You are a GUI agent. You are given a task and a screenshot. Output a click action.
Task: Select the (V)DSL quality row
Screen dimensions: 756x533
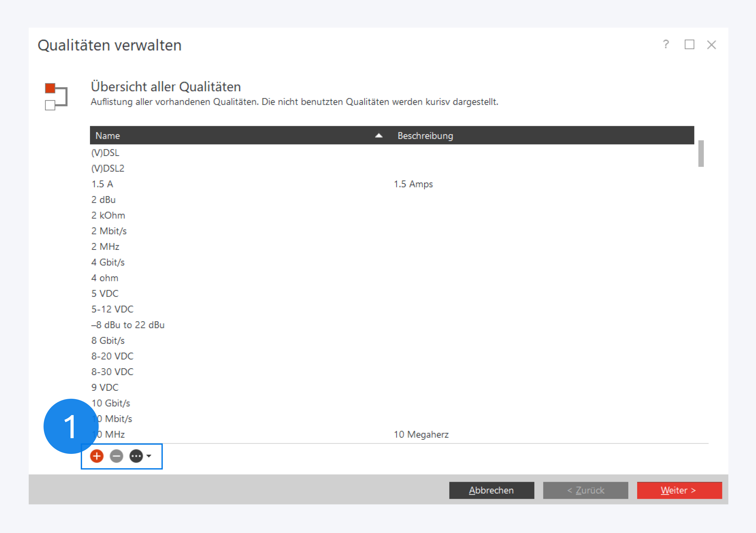[105, 153]
